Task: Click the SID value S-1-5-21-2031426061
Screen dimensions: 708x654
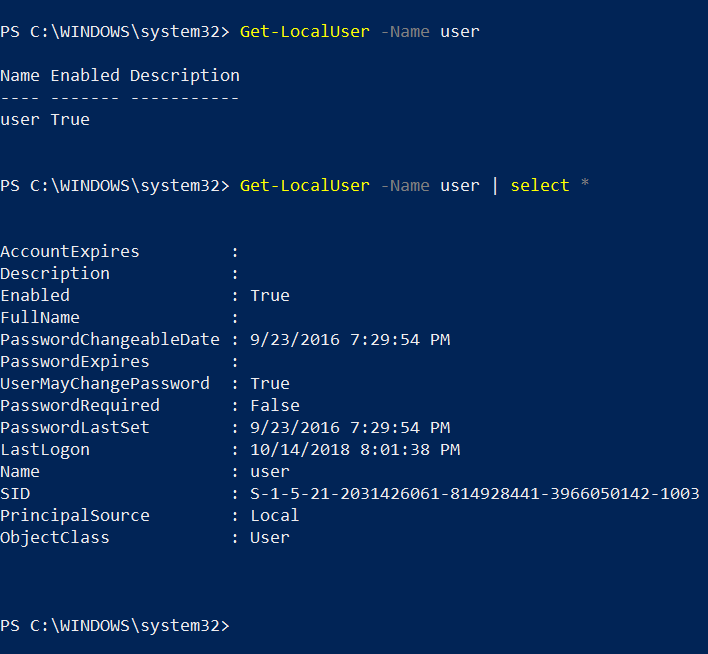Action: point(475,494)
